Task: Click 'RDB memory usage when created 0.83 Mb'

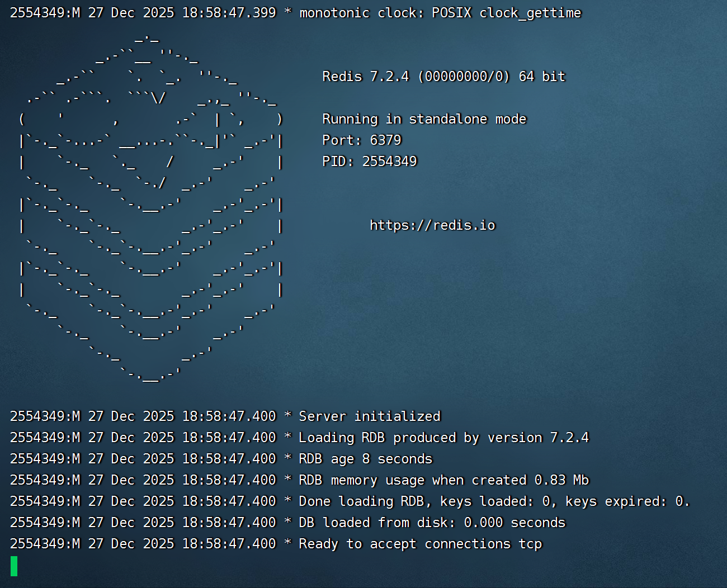Action: tap(299, 480)
